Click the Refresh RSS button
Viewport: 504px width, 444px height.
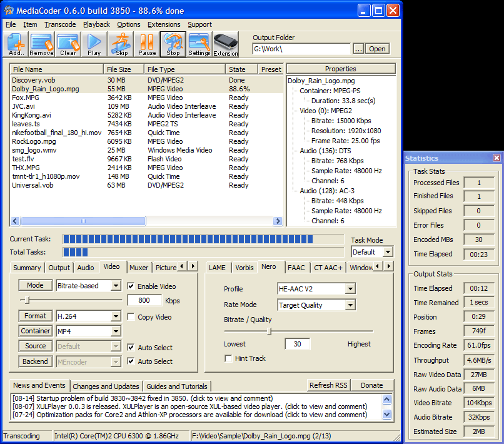coord(328,385)
